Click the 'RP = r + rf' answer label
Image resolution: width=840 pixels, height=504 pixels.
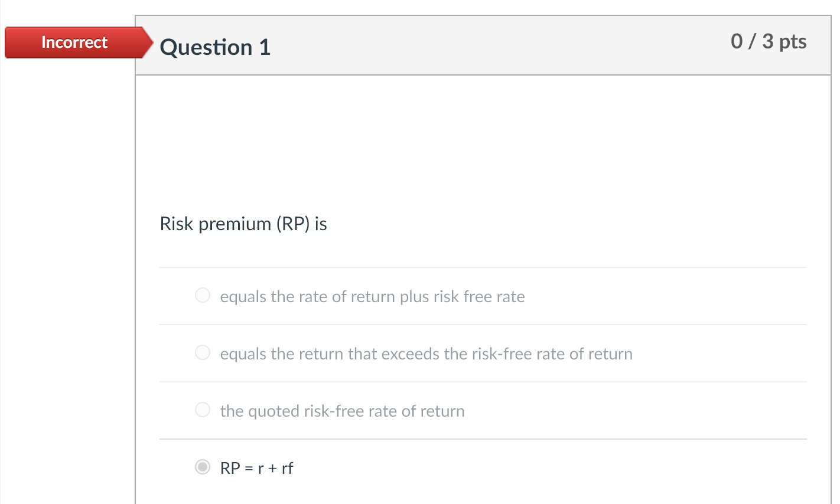pos(256,468)
